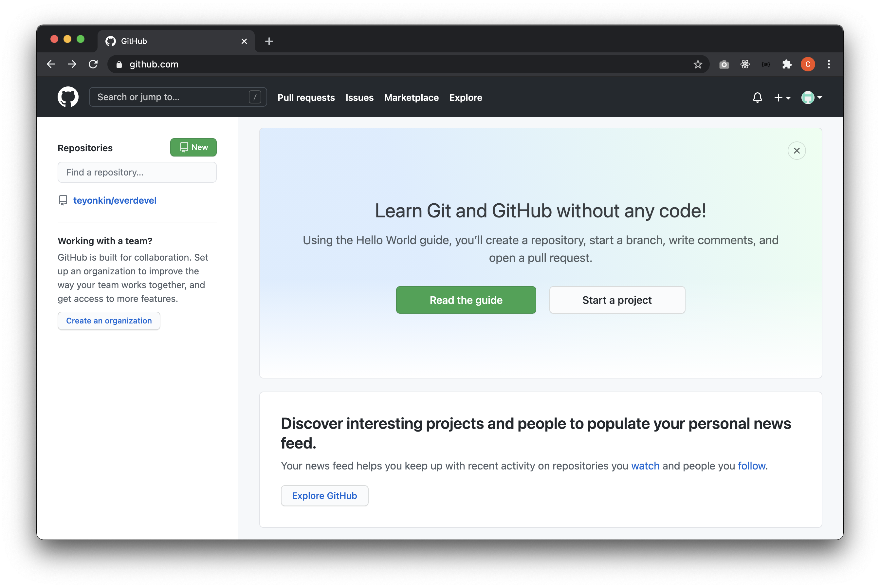Close the GitHub tab
880x588 pixels.
tap(244, 41)
